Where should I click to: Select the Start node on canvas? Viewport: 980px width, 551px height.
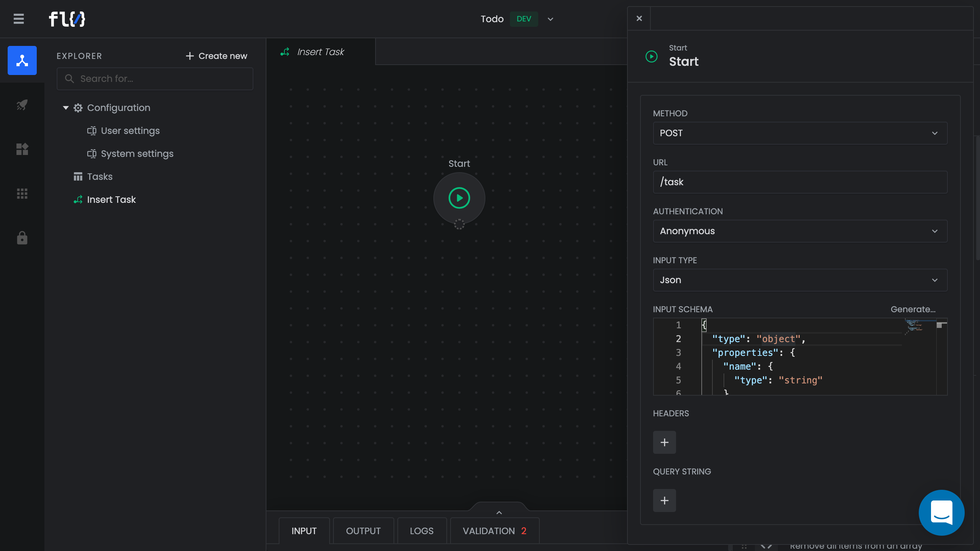click(459, 198)
